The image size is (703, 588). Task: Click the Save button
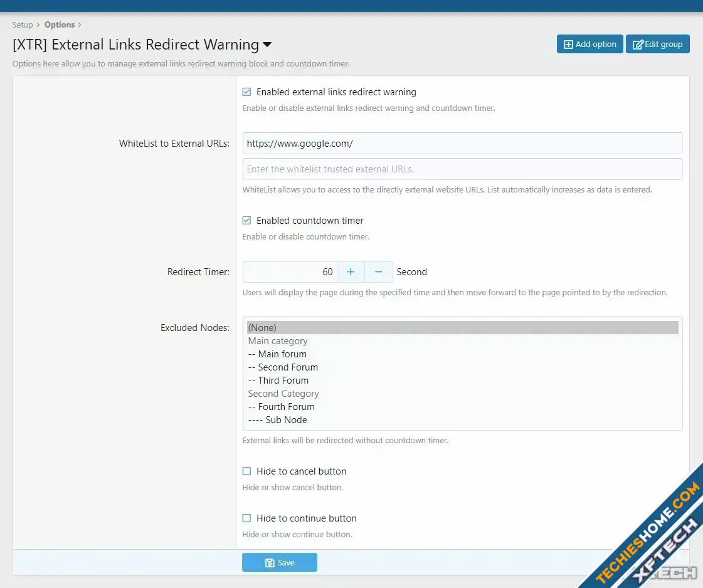[x=279, y=562]
